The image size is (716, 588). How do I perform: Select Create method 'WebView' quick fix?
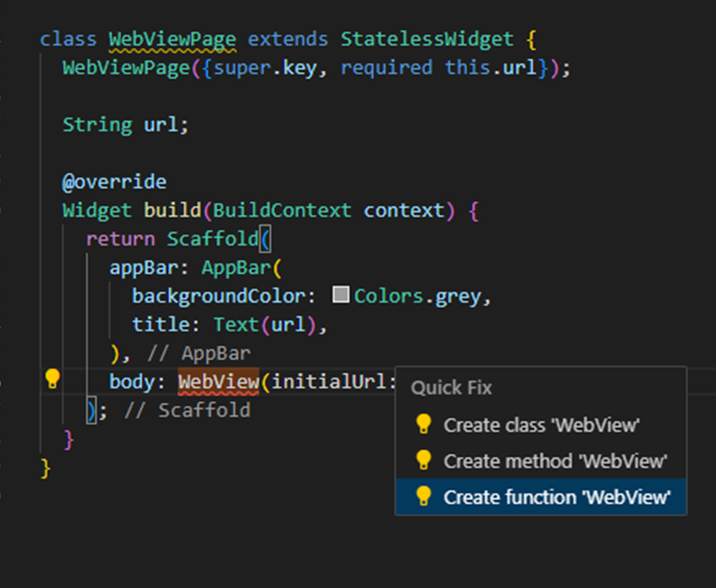[541, 461]
